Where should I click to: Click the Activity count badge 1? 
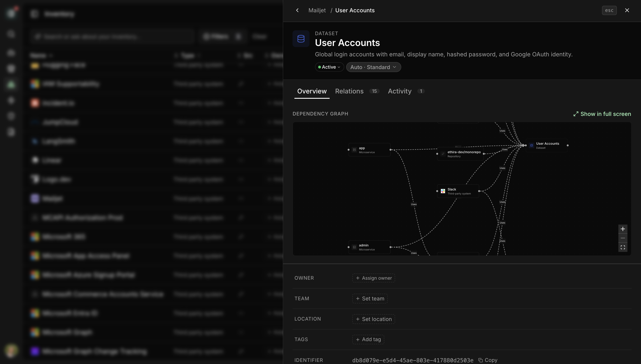point(421,91)
